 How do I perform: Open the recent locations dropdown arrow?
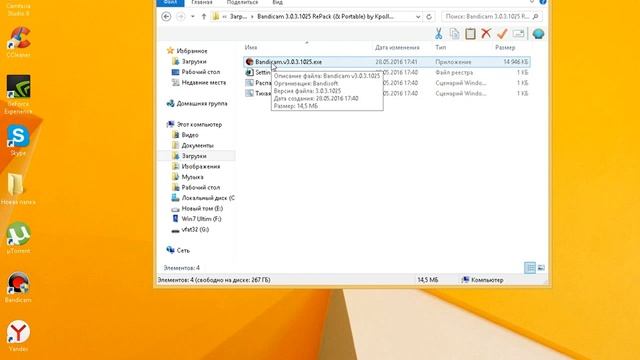[x=193, y=16]
